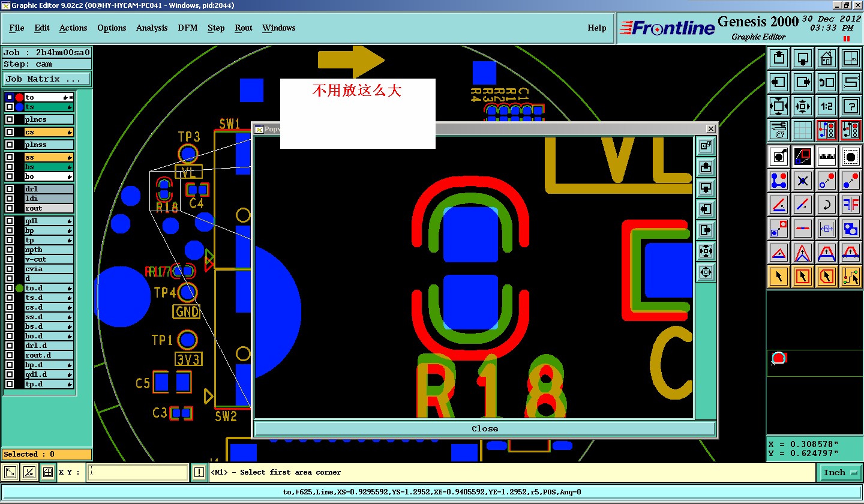Open the Windows menu
Image resolution: width=864 pixels, height=504 pixels.
279,28
